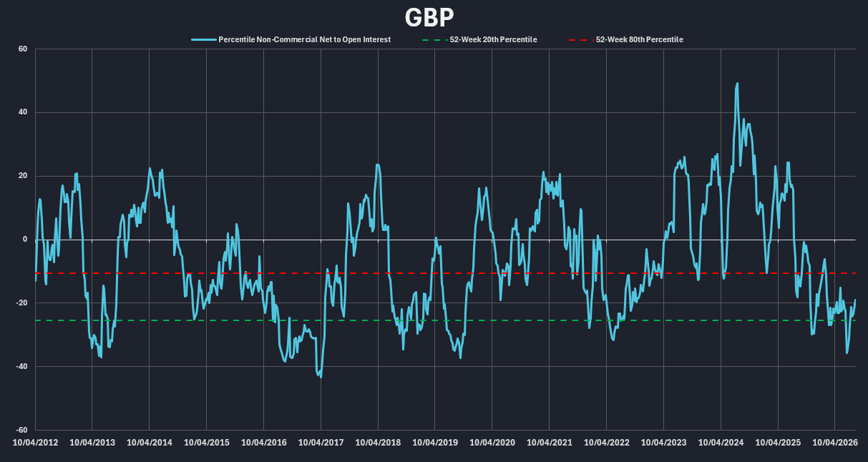The width and height of the screenshot is (868, 462).
Task: Click the x-axis date 10/04/2013
Action: [x=92, y=443]
